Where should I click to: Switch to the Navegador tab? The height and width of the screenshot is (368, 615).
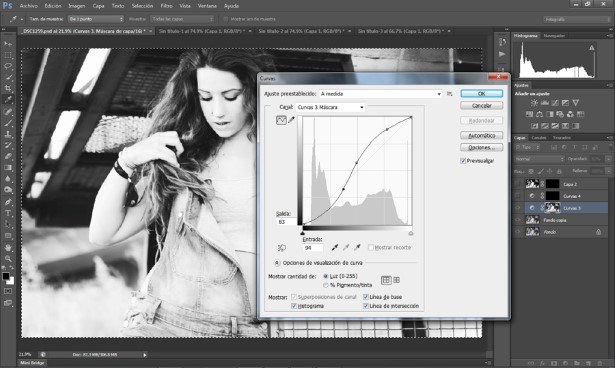554,36
